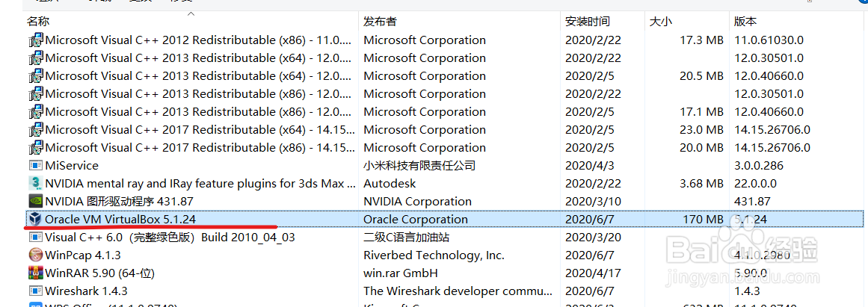Click icon of Visual C++ 2017 Redistributable (x86)
This screenshot has width=868, height=307.
[35, 148]
